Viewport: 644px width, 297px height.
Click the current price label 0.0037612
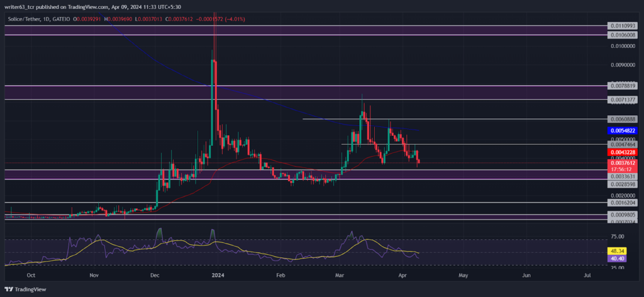(x=623, y=163)
